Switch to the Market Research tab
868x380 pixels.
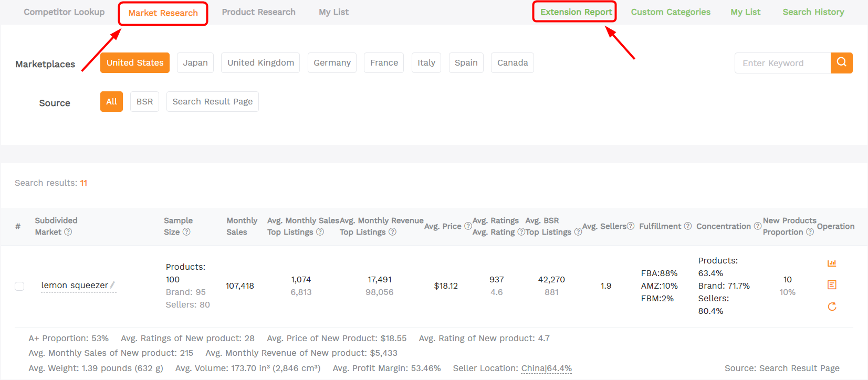point(163,13)
